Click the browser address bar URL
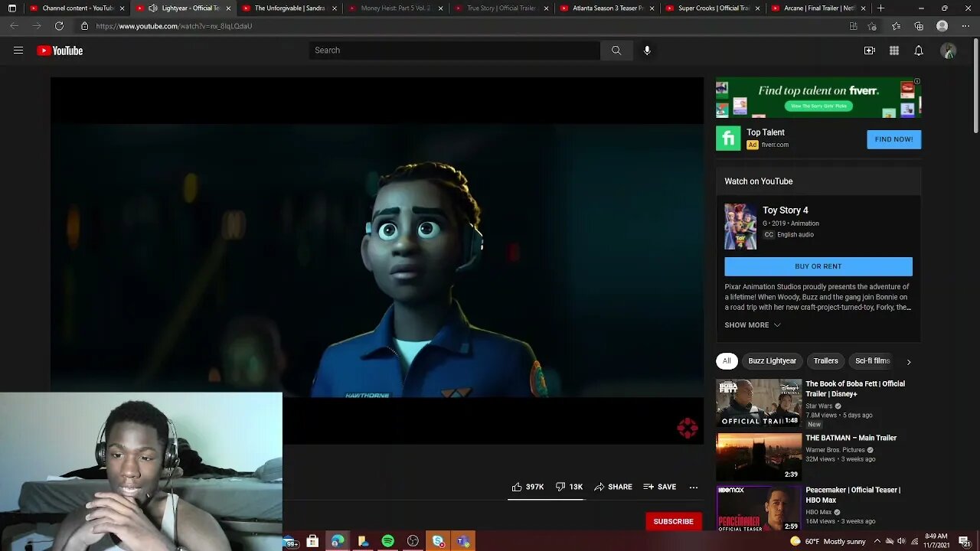Screen dimensions: 980x551 click(174, 26)
